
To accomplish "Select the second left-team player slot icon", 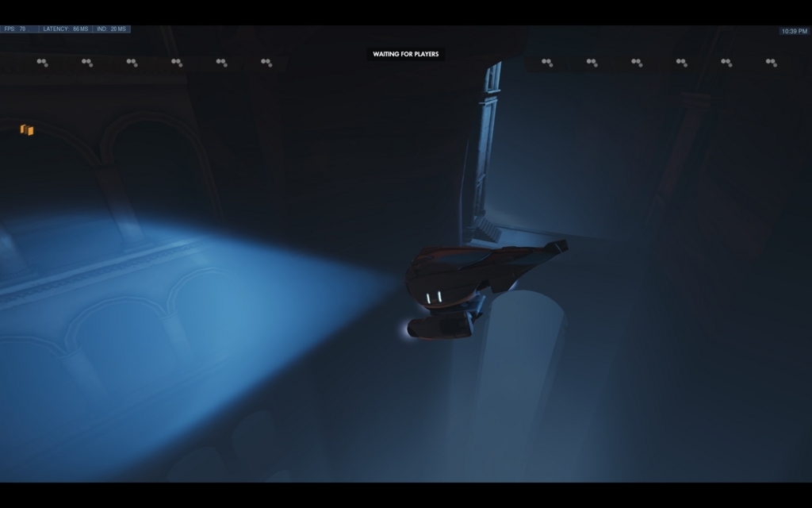I will pyautogui.click(x=87, y=63).
